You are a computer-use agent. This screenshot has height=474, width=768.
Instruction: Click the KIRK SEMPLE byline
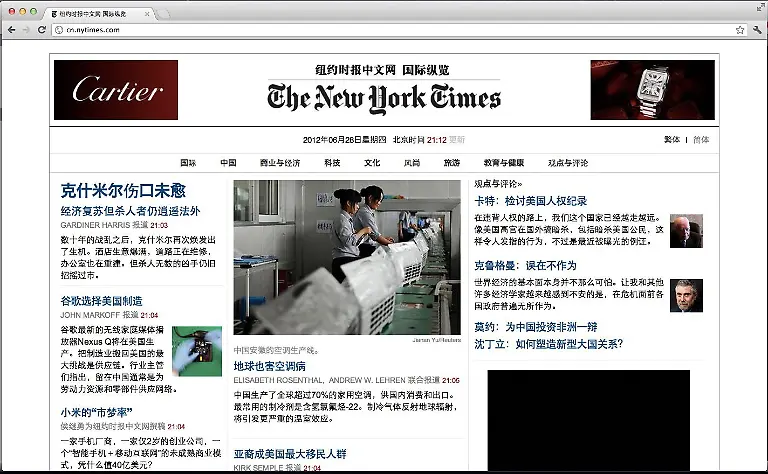258,468
